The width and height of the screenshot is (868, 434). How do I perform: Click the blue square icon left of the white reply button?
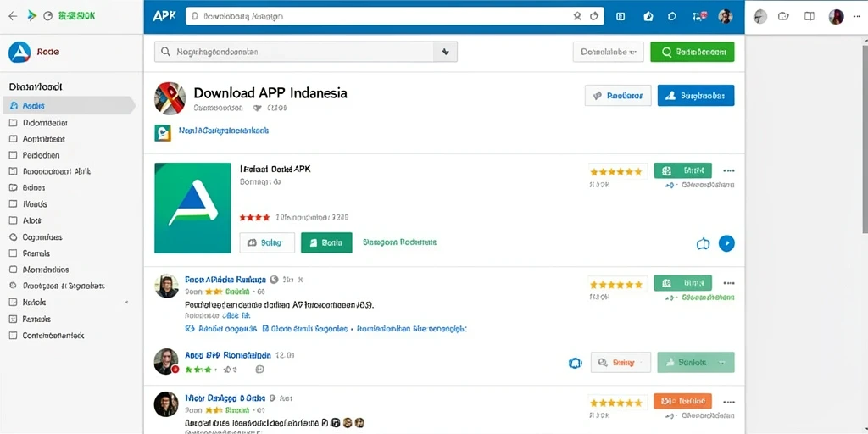(576, 363)
